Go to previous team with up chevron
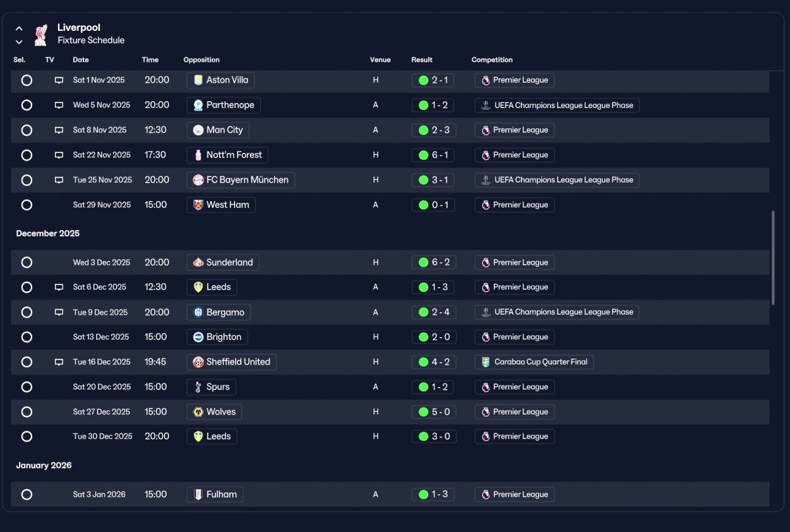Screen dimensions: 790x532 [x=19, y=28]
